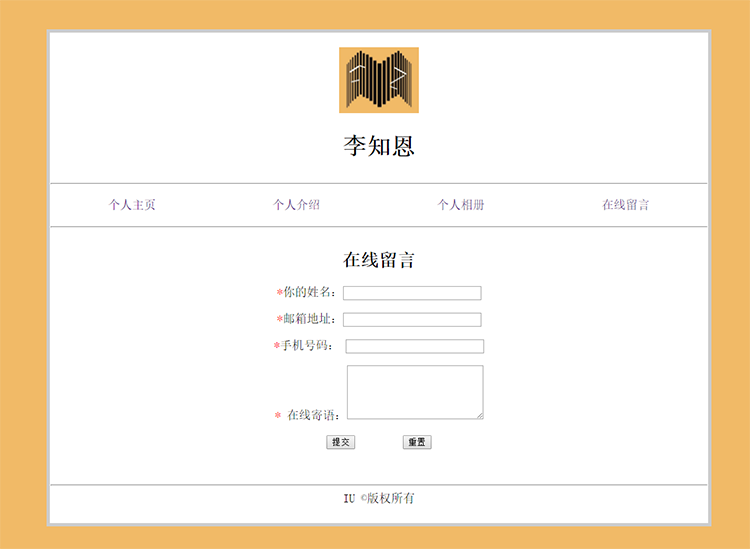Click the IU ©版权所有 footer text

point(378,498)
